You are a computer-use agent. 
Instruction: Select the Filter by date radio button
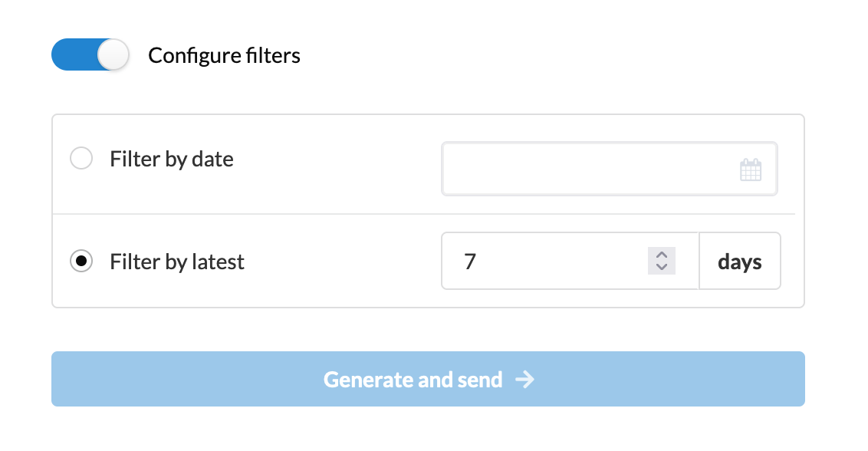[x=81, y=158]
